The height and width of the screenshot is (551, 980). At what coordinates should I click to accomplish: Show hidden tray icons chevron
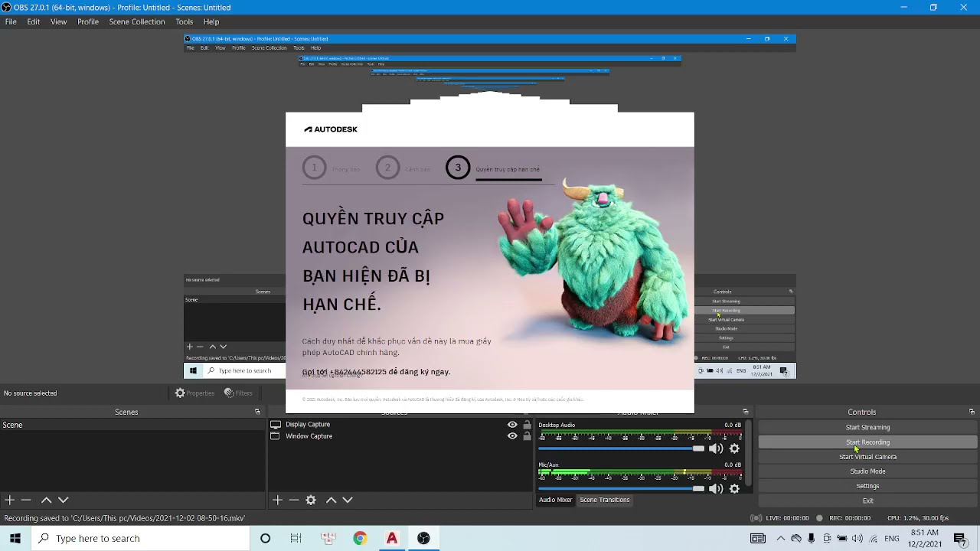[x=781, y=538]
